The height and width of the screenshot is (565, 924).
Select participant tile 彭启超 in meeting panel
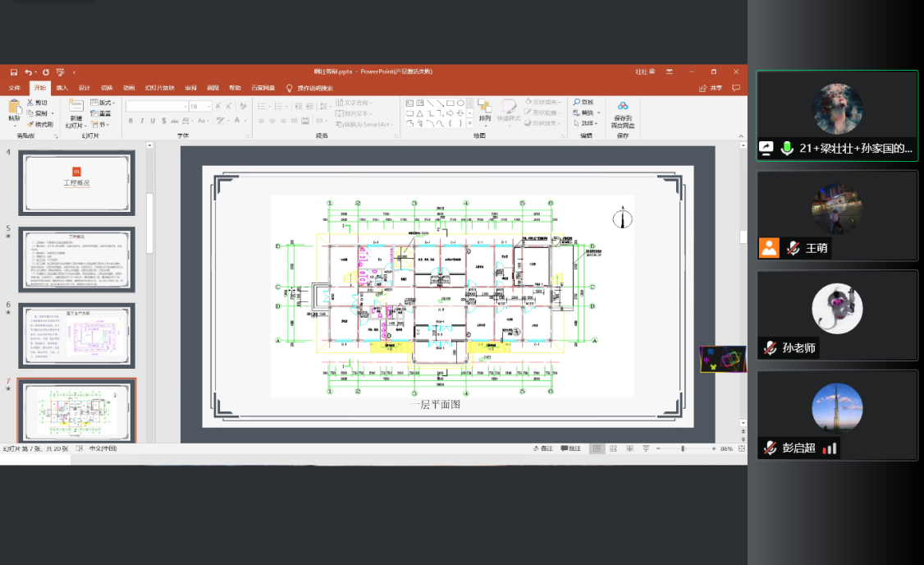(837, 416)
